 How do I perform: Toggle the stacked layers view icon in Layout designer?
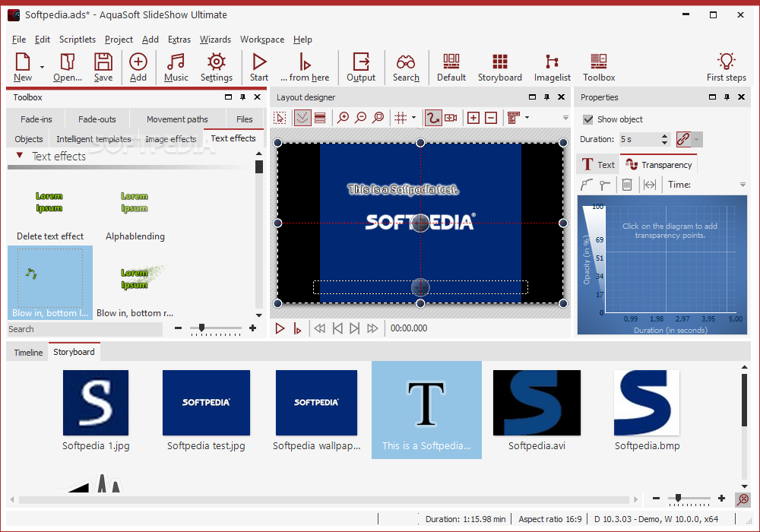pos(320,118)
